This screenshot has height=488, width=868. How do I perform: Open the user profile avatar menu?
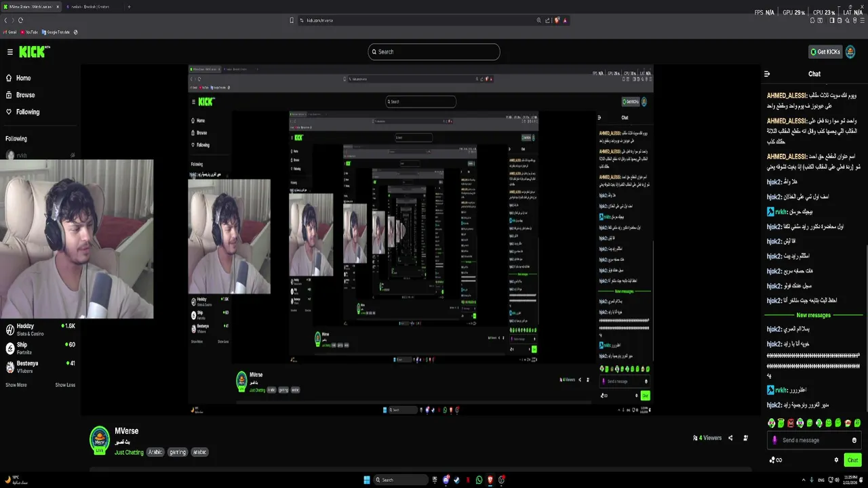[x=851, y=52]
